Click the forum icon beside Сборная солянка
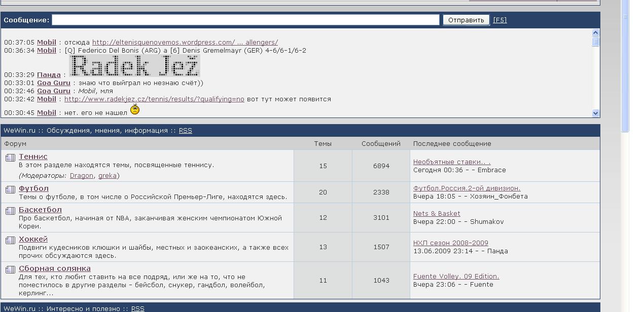 tap(10, 269)
